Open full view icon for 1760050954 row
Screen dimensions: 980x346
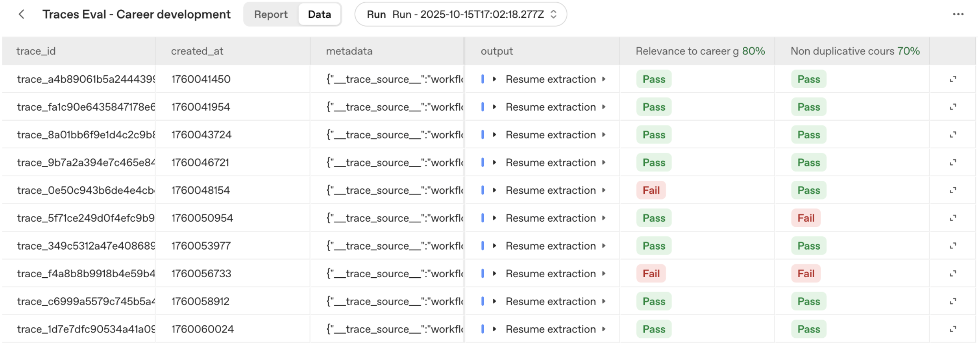[x=953, y=218]
